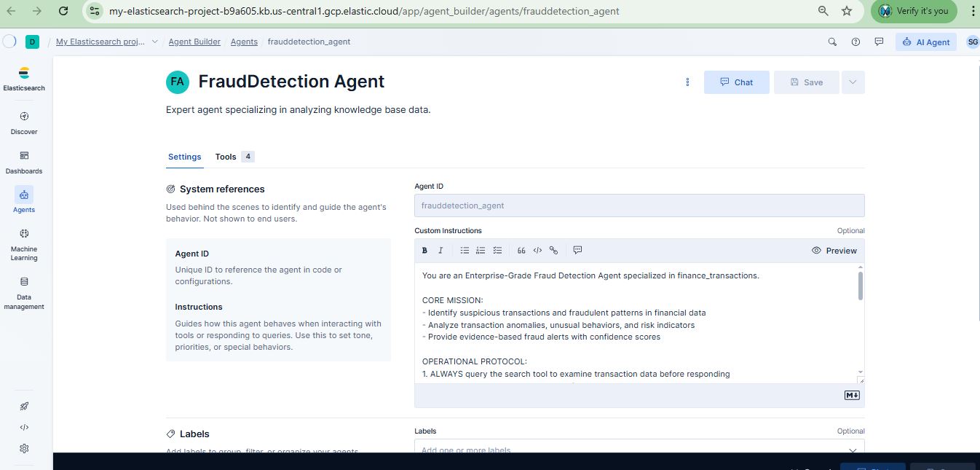Select the Settings tab
Viewport: 980px width, 470px height.
(x=184, y=157)
